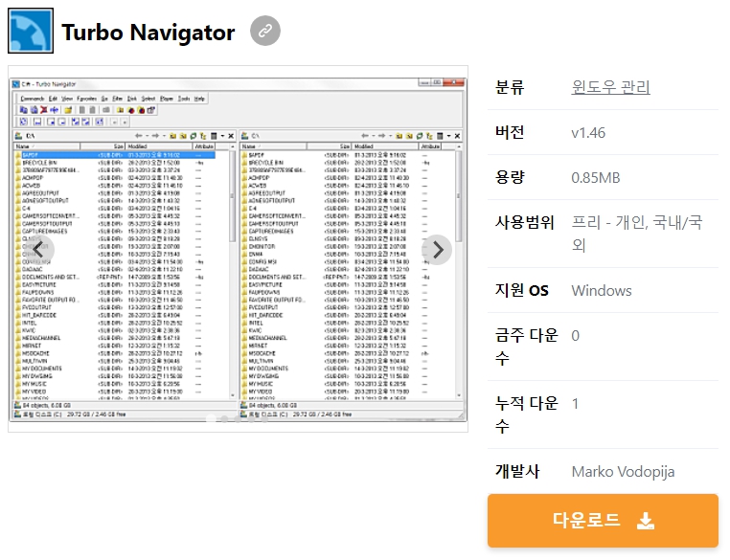Select the fifth carousel indicator dot

265,419
